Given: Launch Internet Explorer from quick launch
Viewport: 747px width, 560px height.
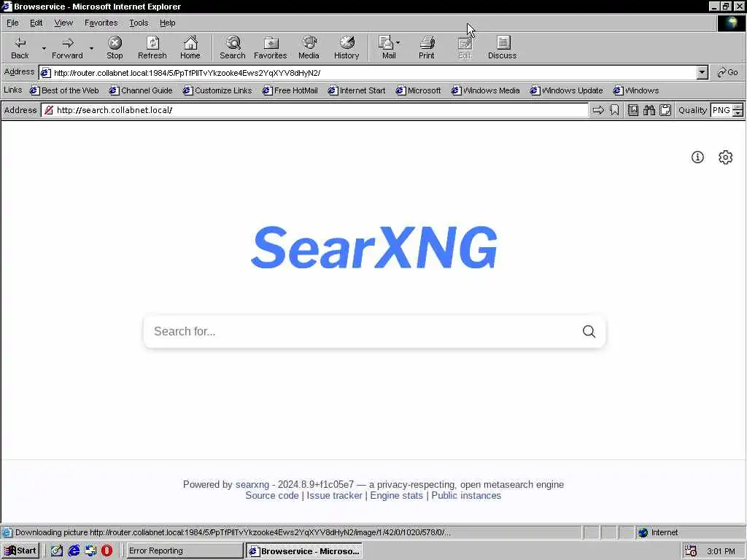Looking at the screenshot, I should click(x=74, y=551).
